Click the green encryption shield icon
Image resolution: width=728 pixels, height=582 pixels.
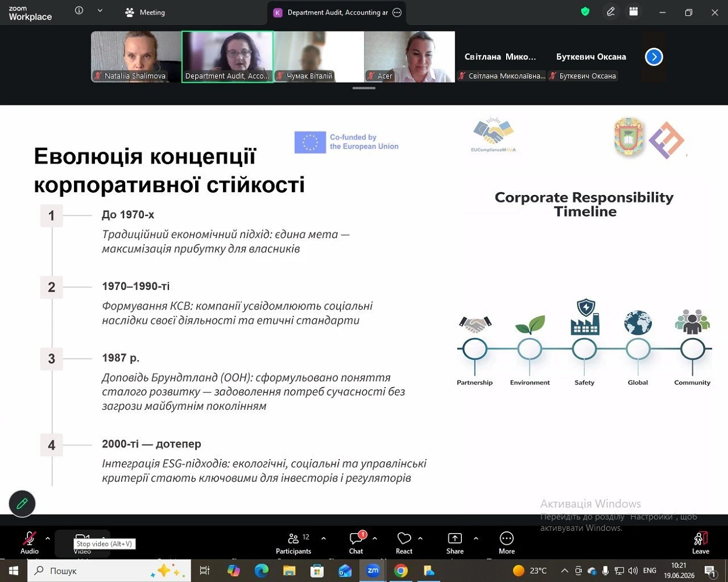tap(585, 12)
